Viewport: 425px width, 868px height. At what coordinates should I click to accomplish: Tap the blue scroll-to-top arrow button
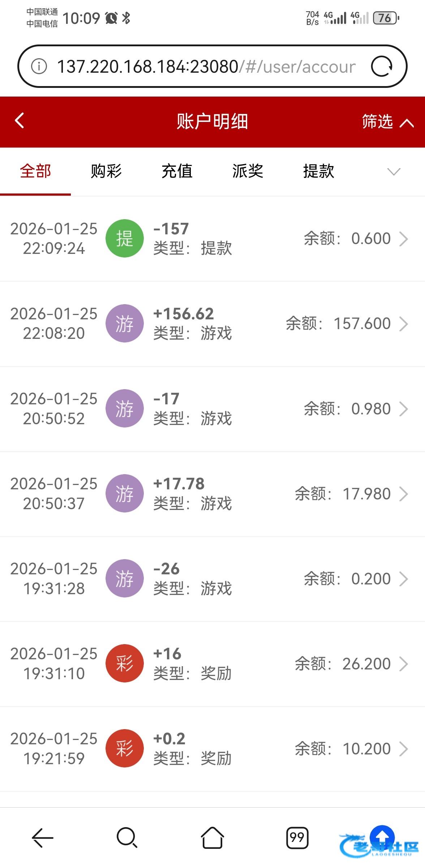click(382, 836)
